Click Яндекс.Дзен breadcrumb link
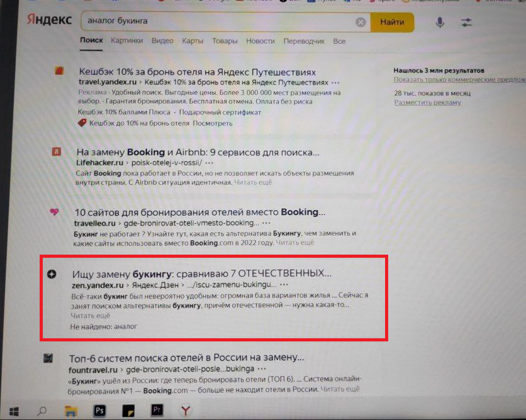526x420 pixels. click(155, 285)
